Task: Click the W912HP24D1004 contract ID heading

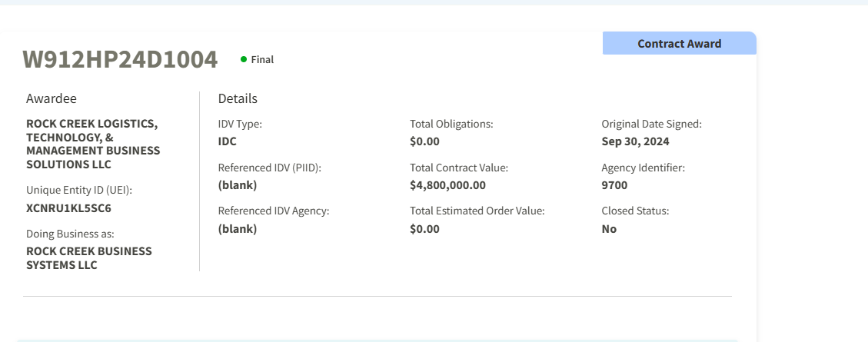Action: pos(120,59)
